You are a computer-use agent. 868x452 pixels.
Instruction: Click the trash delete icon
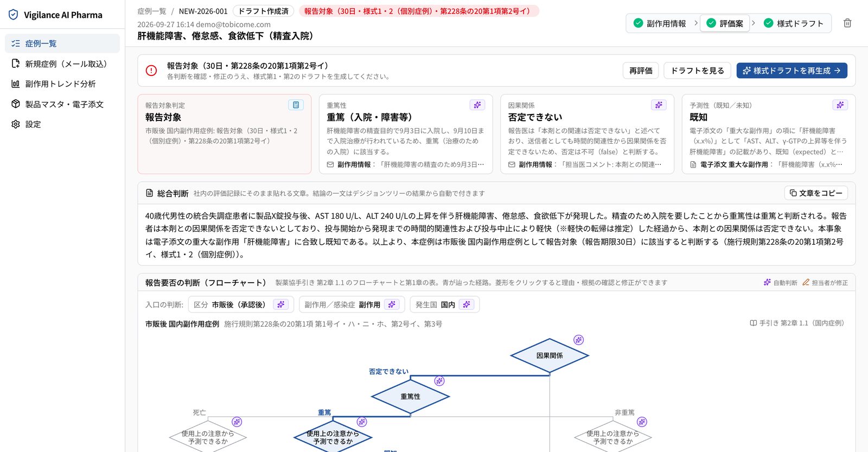[847, 23]
